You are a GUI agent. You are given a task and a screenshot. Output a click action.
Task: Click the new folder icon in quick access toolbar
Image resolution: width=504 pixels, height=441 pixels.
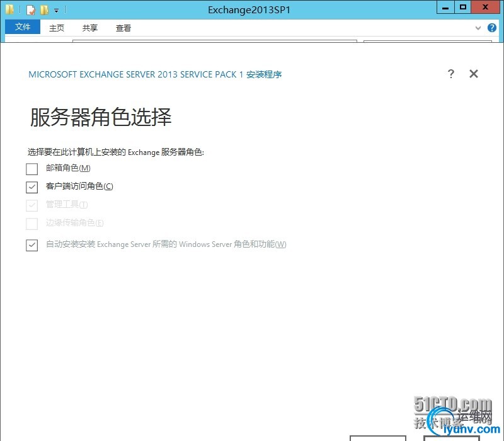[x=44, y=10]
